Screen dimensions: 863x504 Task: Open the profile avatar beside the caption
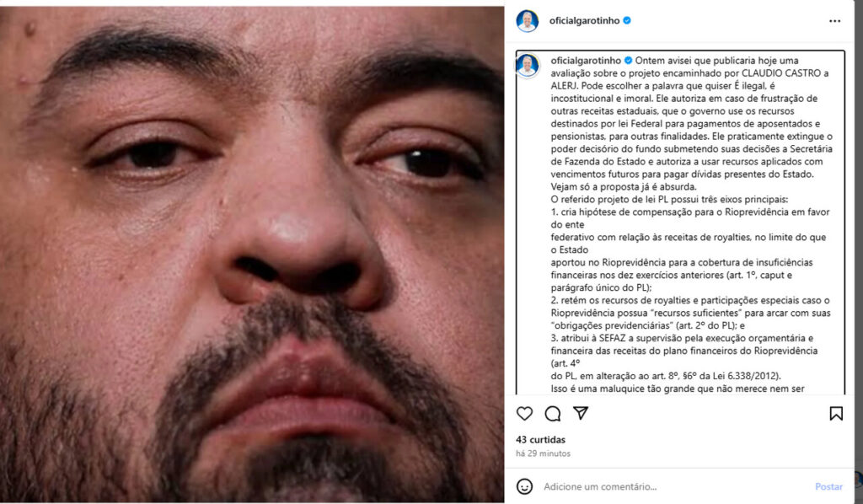pos(528,66)
